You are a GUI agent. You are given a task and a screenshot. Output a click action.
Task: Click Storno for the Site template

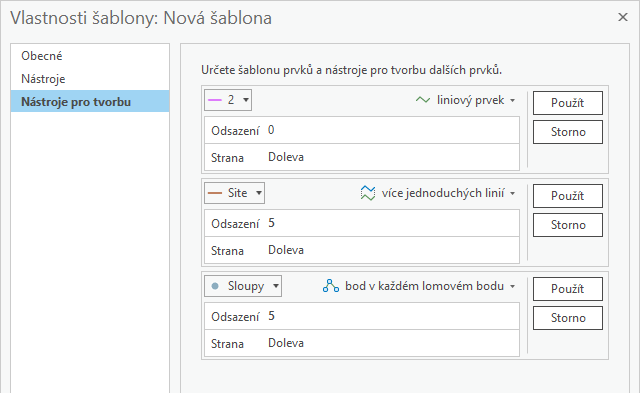click(x=568, y=225)
